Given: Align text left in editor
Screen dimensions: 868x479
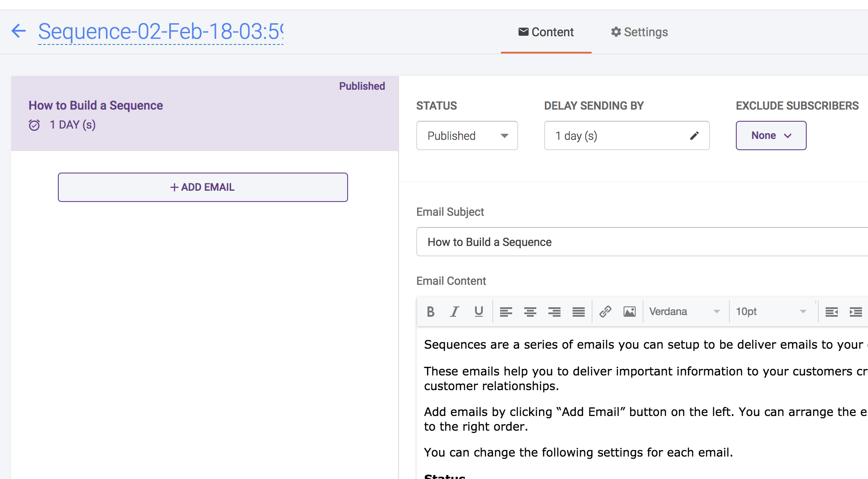Looking at the screenshot, I should (506, 312).
